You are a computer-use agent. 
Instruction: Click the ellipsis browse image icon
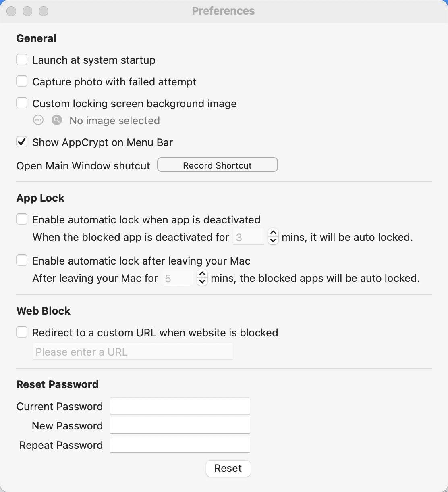point(38,120)
